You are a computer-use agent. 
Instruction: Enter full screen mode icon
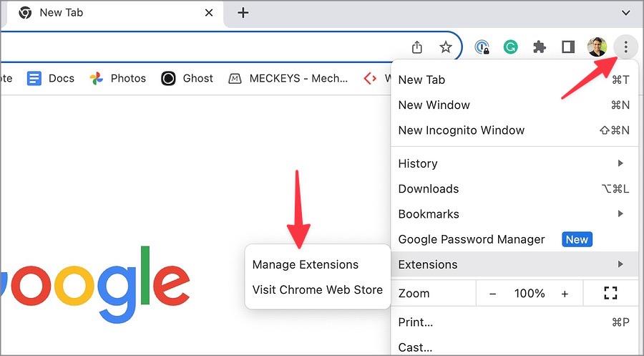tap(611, 293)
